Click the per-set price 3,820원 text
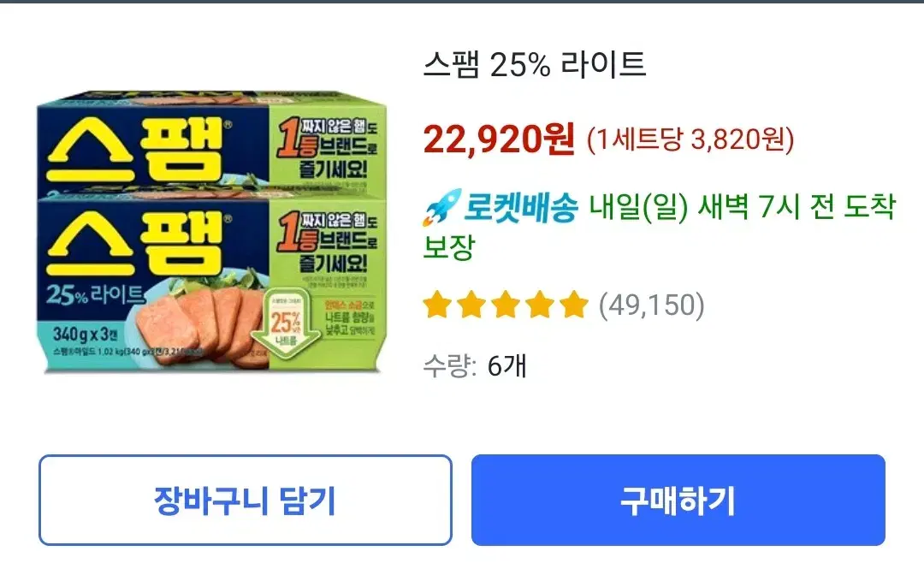This screenshot has height=569, width=924. [742, 139]
